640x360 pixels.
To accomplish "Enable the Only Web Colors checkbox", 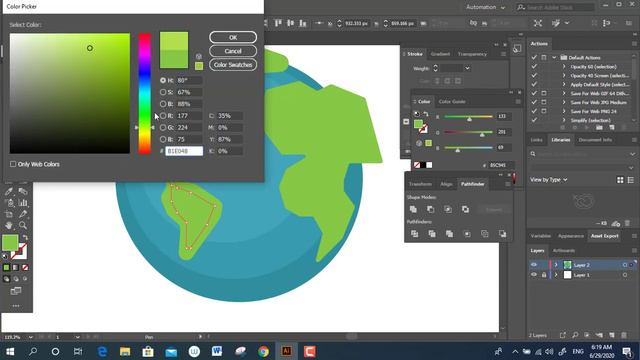I will click(x=13, y=164).
